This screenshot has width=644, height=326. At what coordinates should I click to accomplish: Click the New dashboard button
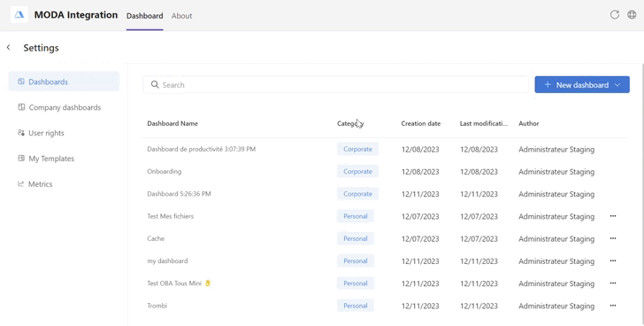(x=582, y=84)
